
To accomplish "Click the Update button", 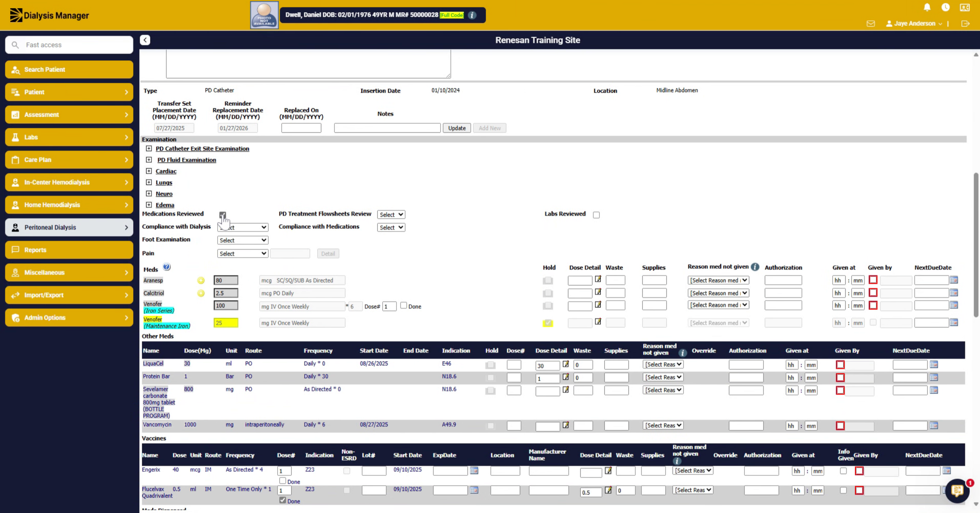I will (457, 128).
